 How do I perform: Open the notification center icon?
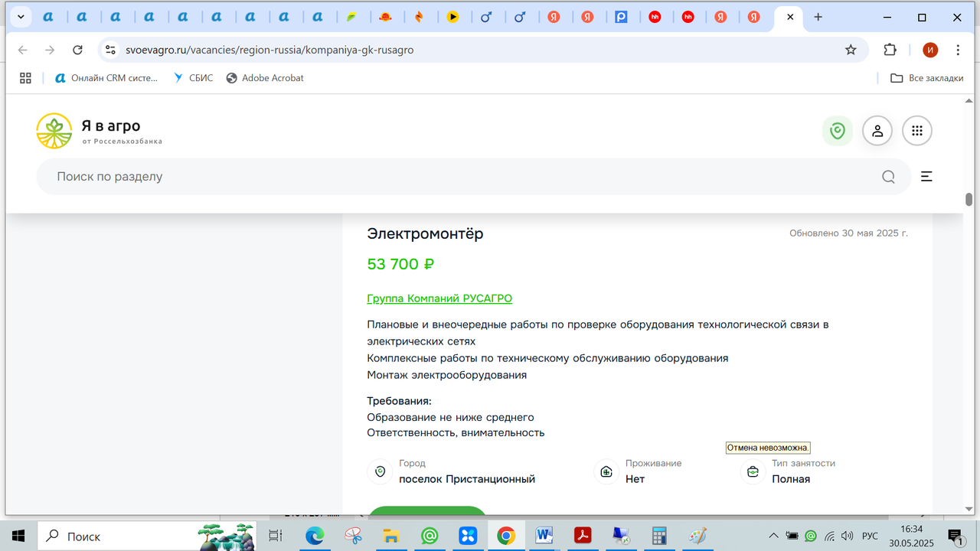pyautogui.click(x=955, y=536)
